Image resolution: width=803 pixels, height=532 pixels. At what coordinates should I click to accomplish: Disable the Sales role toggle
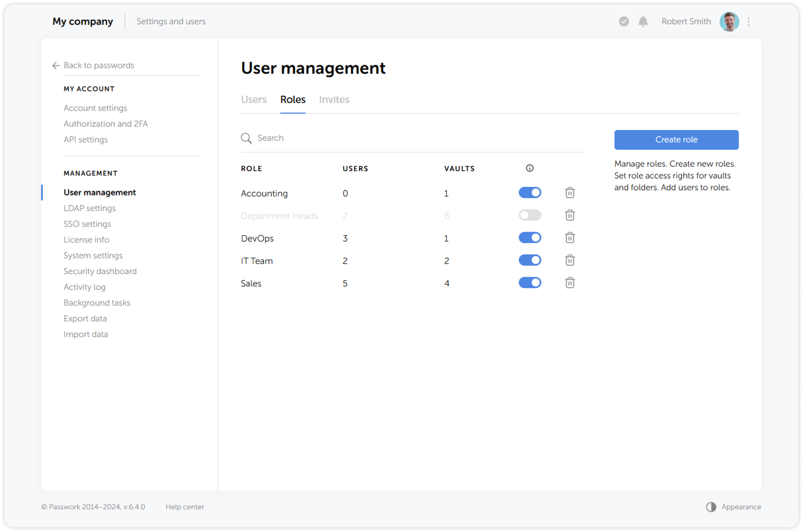(530, 282)
